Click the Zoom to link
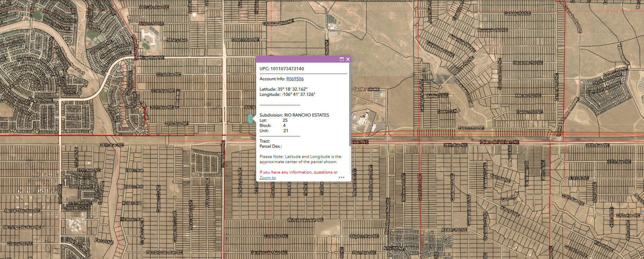 268,178
